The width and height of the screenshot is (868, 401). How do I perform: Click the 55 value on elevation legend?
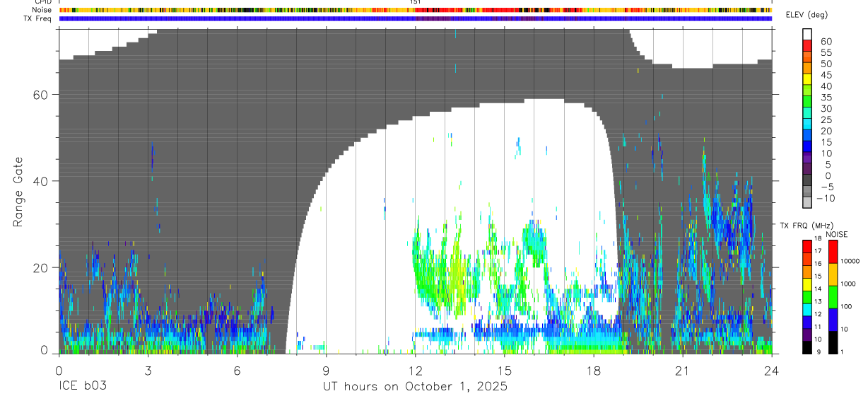click(826, 52)
